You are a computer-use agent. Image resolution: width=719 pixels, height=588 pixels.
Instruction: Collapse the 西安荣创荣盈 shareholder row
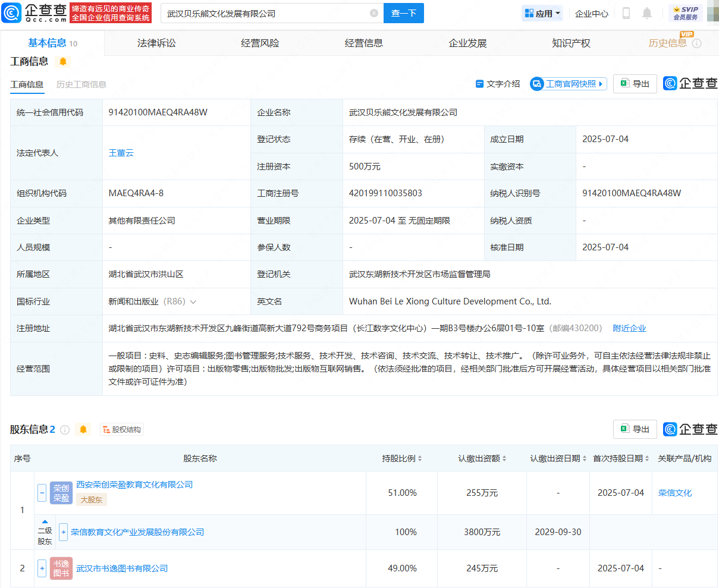42,492
